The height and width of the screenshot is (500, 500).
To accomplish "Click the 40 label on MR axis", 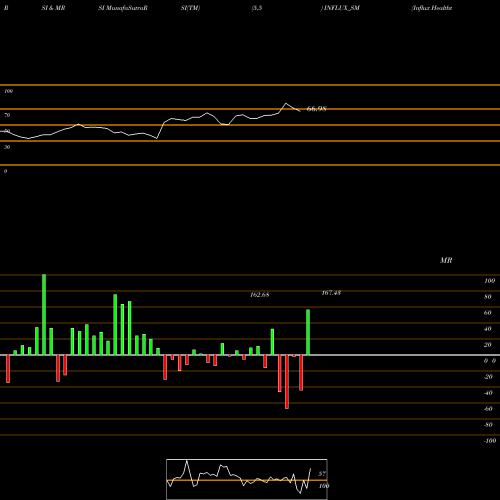I will [488, 329].
